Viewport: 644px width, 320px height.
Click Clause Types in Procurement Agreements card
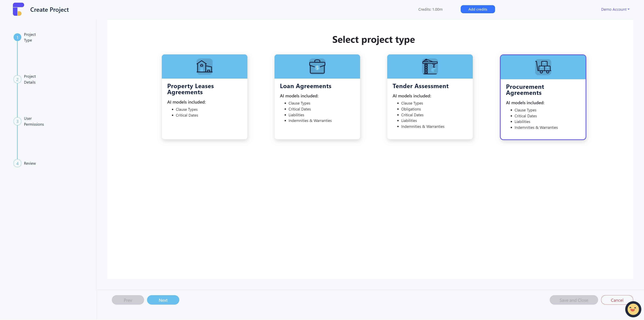pyautogui.click(x=525, y=110)
